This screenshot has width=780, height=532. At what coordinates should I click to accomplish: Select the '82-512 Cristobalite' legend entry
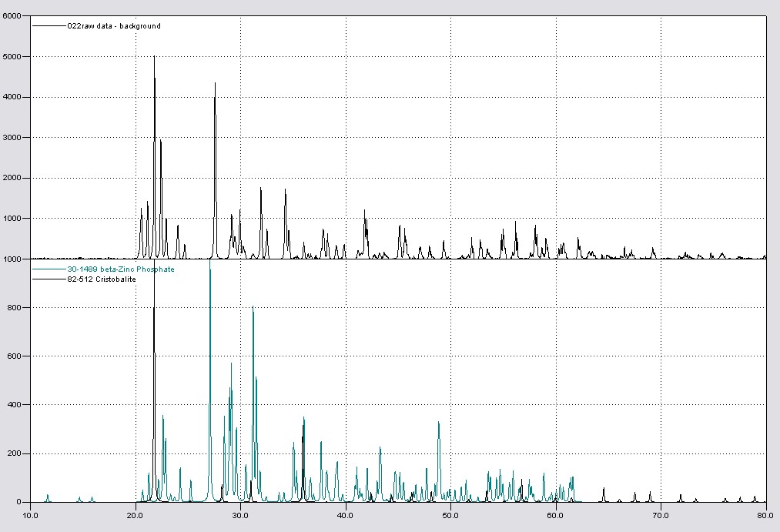pos(102,279)
